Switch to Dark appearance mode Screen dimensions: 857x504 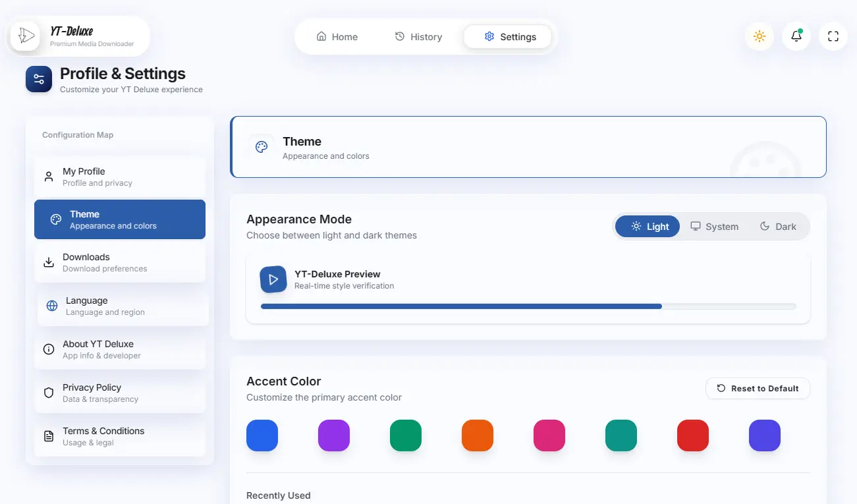pos(778,226)
